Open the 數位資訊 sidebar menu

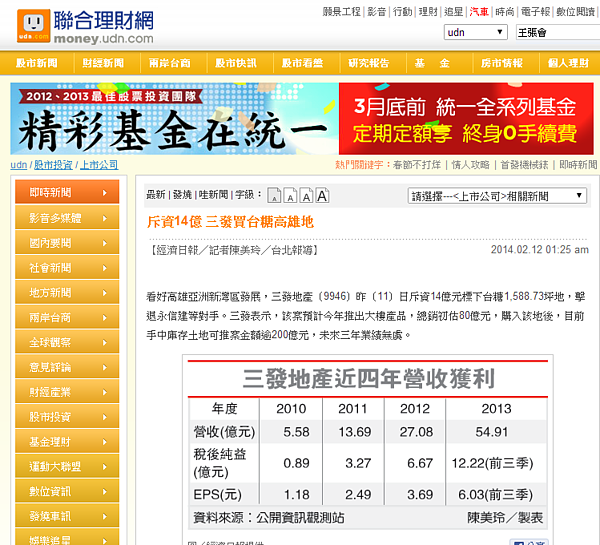[67, 491]
